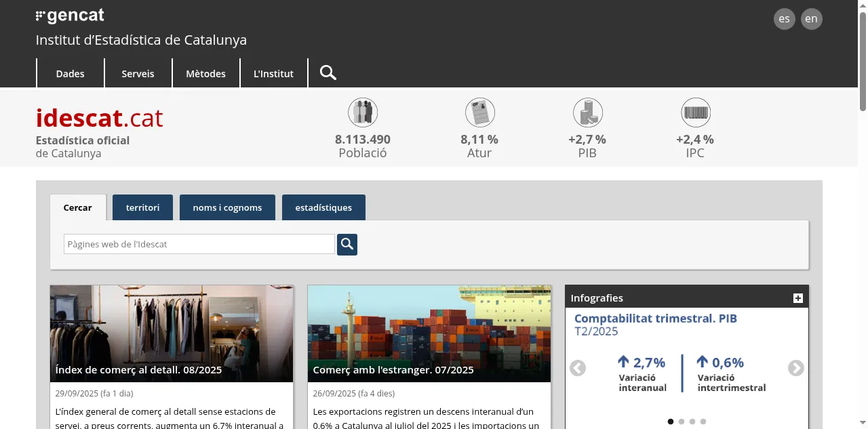The image size is (868, 429).
Task: Click the date 29/09/2025 (fa 1 dia)
Action: (94, 393)
